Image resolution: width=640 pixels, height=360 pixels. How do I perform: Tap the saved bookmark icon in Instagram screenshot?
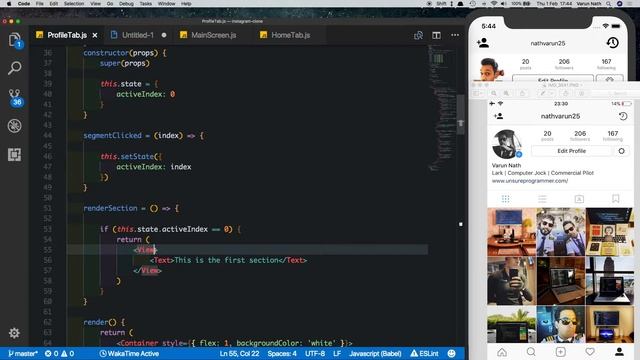click(616, 199)
